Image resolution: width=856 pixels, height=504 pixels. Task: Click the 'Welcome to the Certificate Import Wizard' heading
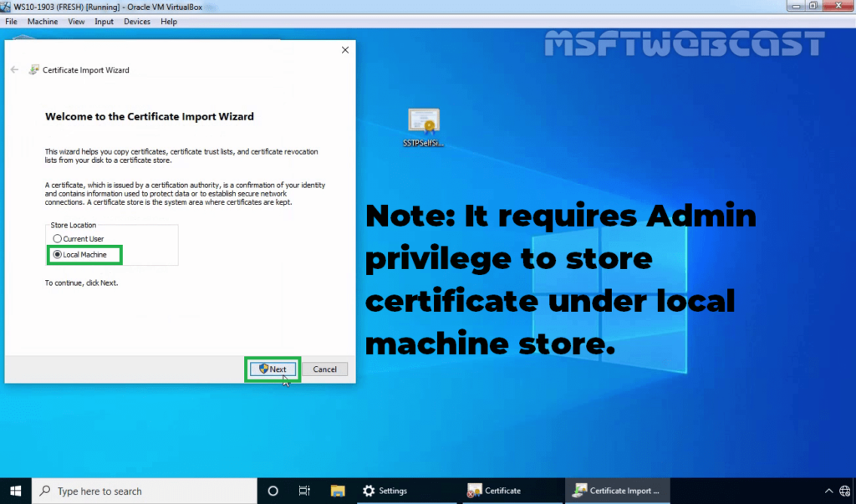[x=150, y=116]
